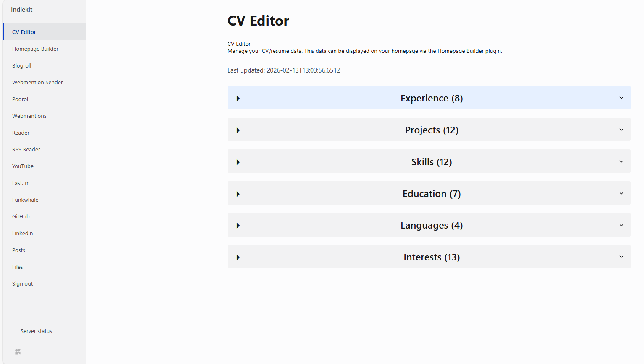644x364 pixels.
Task: Click the triangle arrow beside Education (7)
Action: pos(238,194)
